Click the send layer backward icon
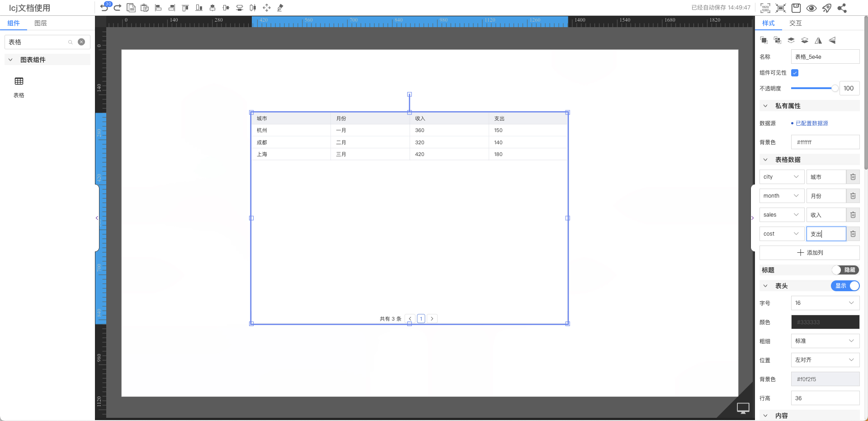868x421 pixels. (x=805, y=40)
